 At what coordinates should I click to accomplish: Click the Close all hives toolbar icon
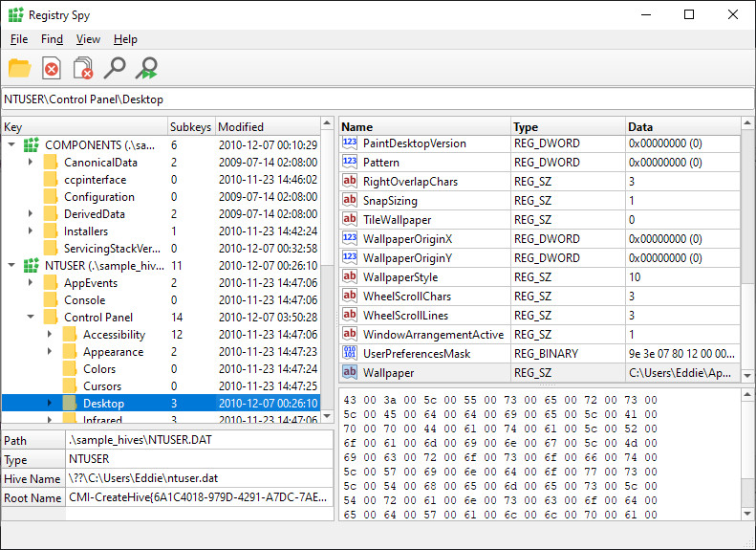tap(83, 68)
